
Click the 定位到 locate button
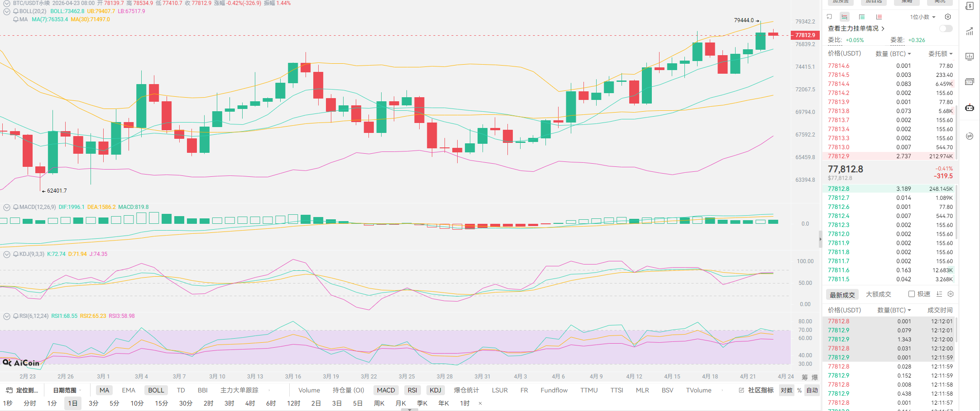pyautogui.click(x=22, y=390)
